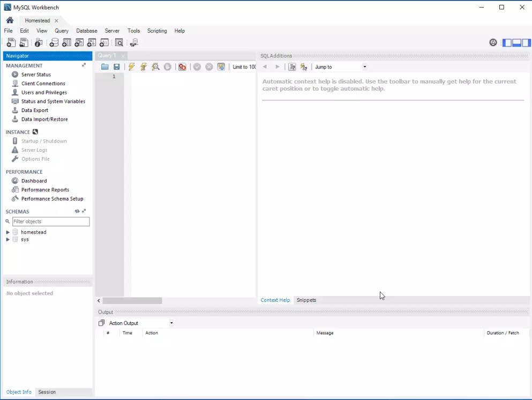Open SQL script file toolbar icon
532x400 pixels.
24,42
